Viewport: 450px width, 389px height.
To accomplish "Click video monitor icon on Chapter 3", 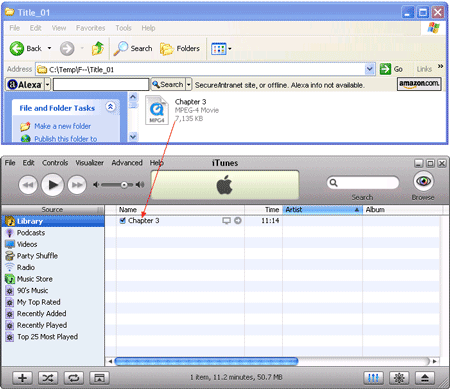I will [226, 221].
